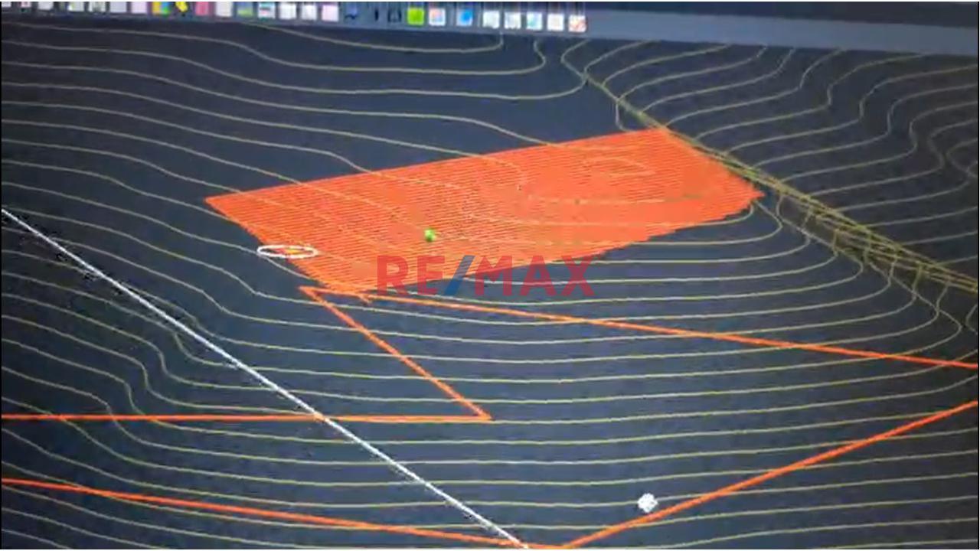This screenshot has width=980, height=551.
Task: Select the blue wavy-line toolbar icon
Action: (352, 13)
